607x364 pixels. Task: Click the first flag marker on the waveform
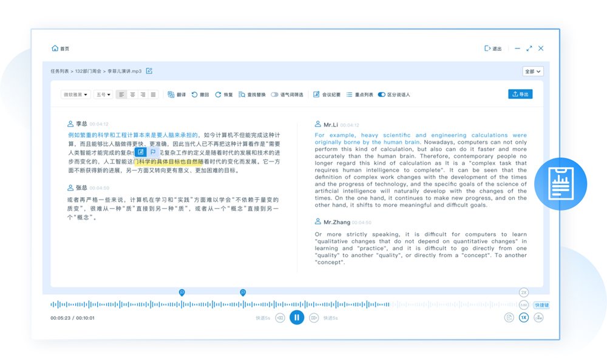pyautogui.click(x=182, y=292)
